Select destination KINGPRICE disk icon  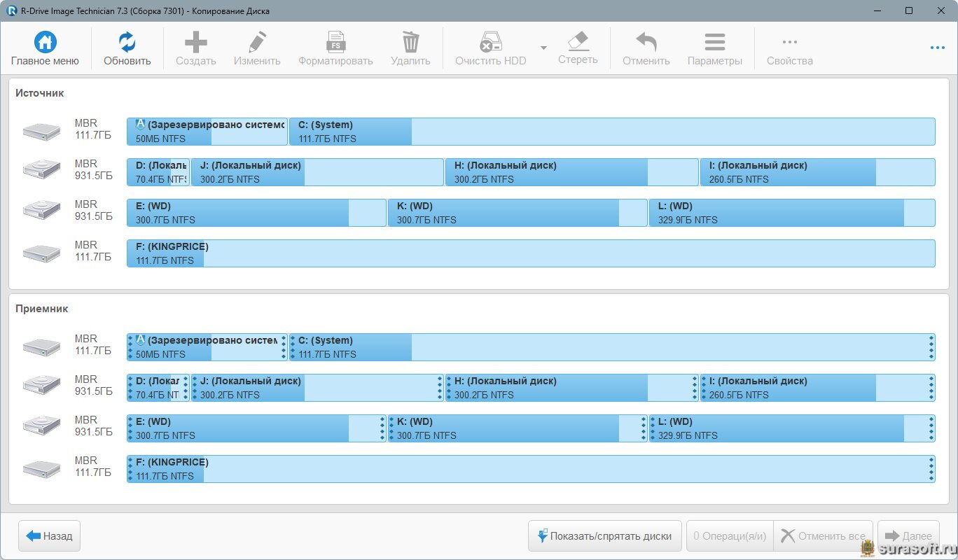coord(41,469)
